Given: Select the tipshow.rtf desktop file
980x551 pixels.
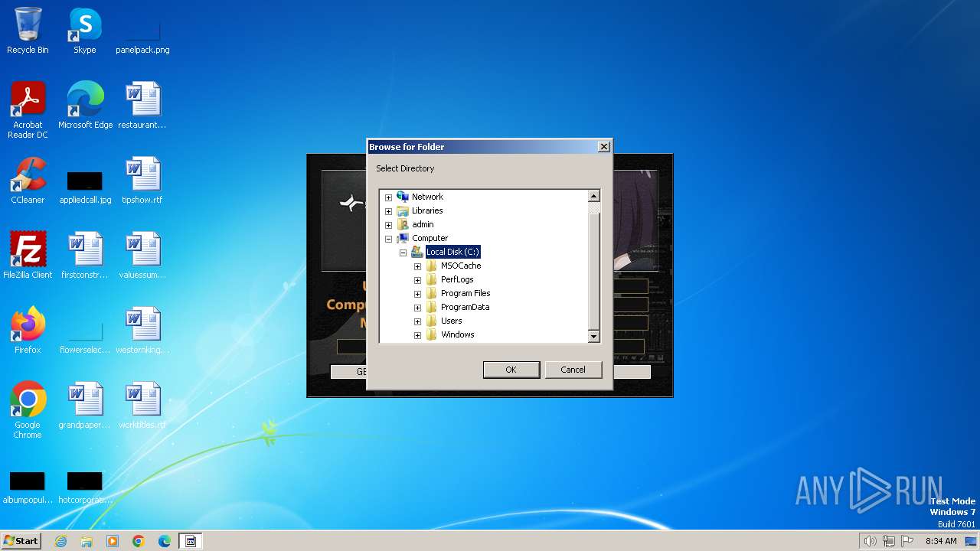Looking at the screenshot, I should pyautogui.click(x=142, y=181).
